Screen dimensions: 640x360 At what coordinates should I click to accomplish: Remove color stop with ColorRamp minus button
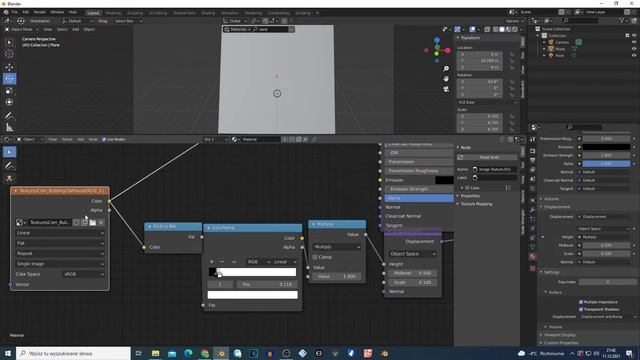tap(222, 262)
